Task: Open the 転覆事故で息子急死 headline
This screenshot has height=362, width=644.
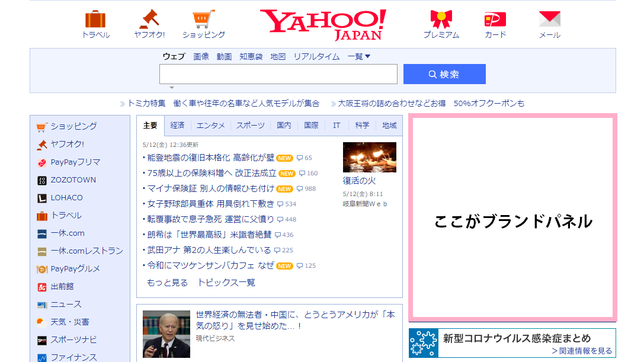Action: 211,219
